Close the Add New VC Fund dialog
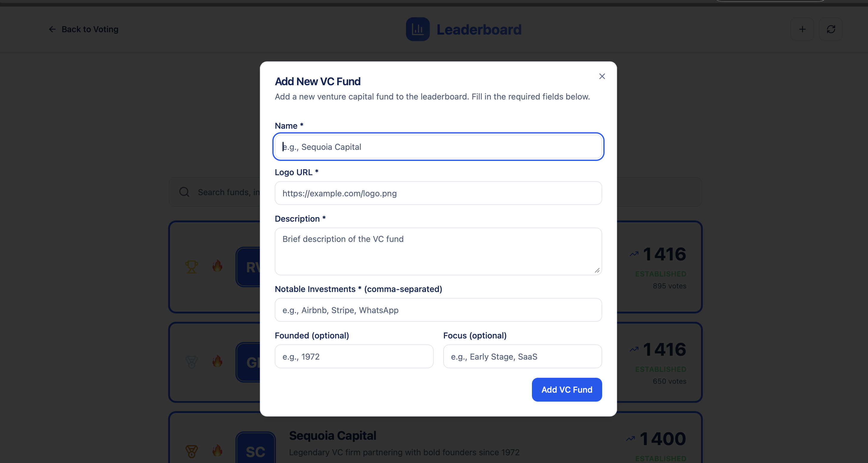Viewport: 868px width, 463px height. [x=602, y=77]
